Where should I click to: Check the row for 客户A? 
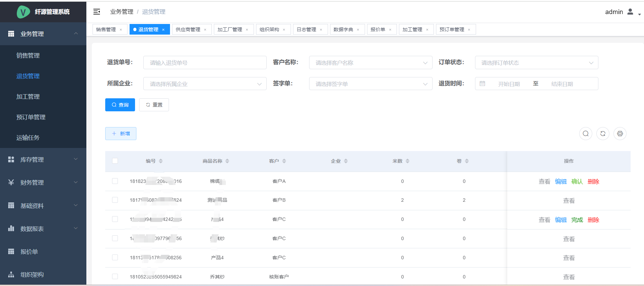115,181
